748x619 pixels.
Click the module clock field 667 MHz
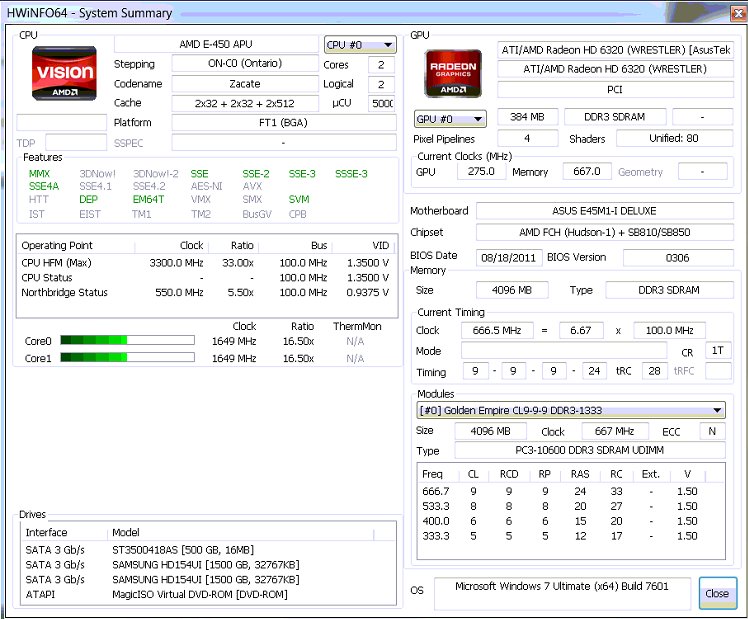click(x=614, y=431)
